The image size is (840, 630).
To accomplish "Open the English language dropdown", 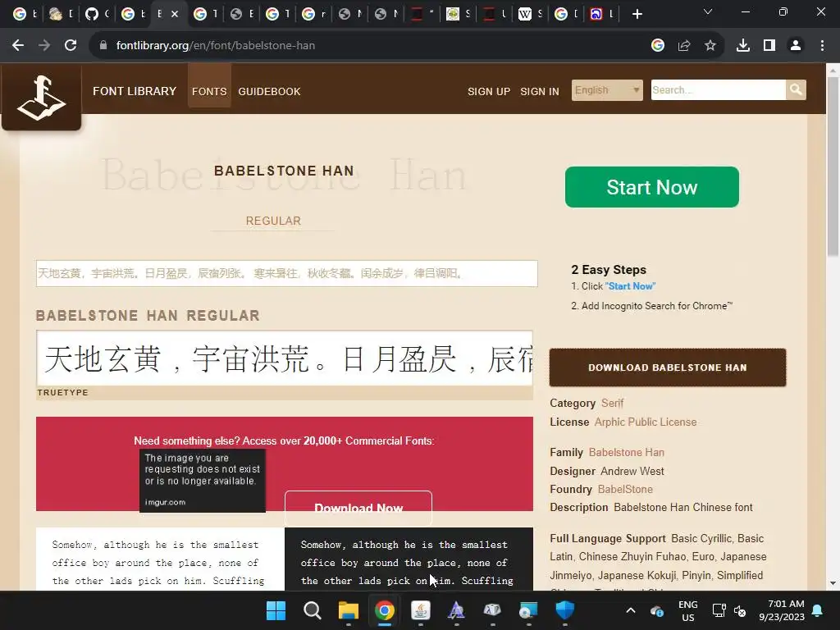I will pyautogui.click(x=607, y=90).
